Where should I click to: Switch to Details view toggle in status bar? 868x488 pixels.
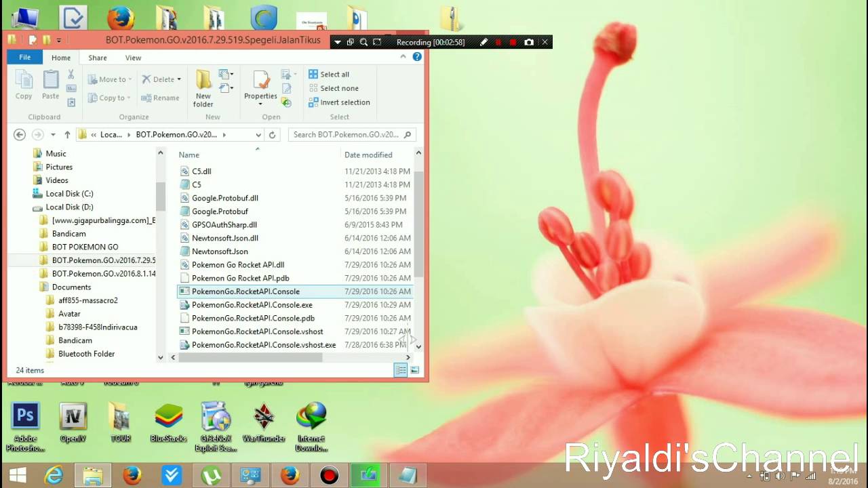[x=401, y=370]
